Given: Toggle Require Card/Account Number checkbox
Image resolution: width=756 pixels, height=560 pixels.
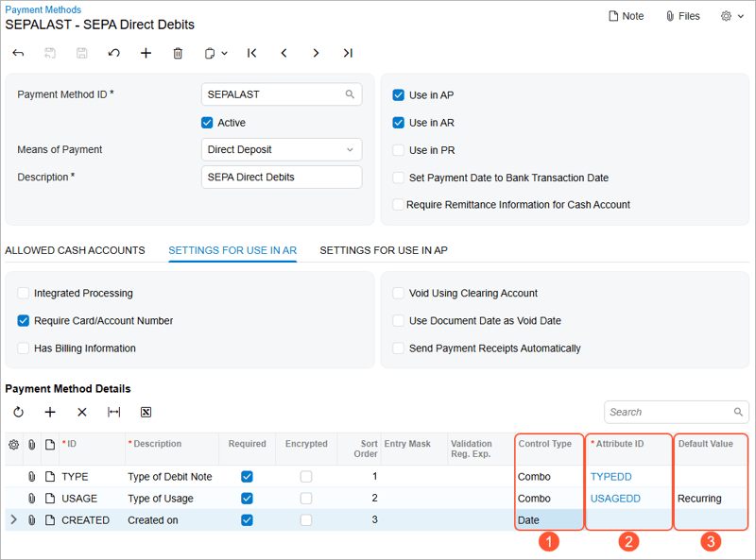Looking at the screenshot, I should 23,320.
